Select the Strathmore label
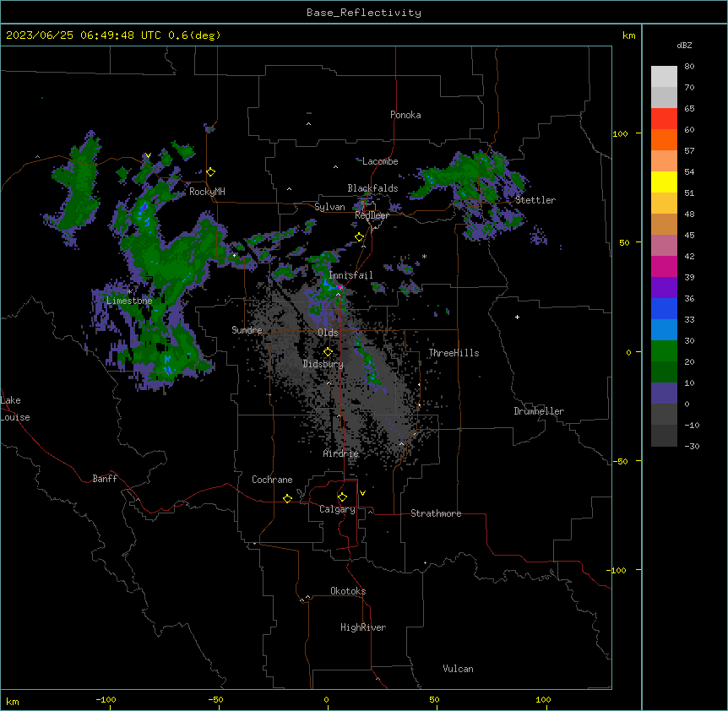Image resolution: width=728 pixels, height=711 pixels. point(436,513)
